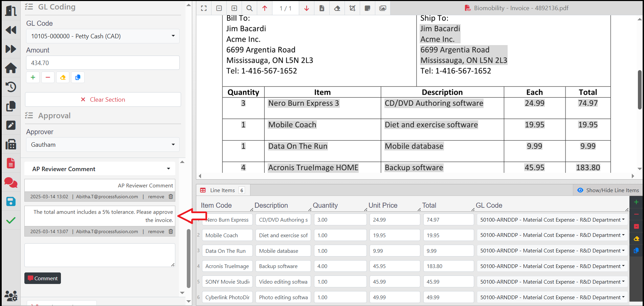Open the red document sidebar icon
Screen dimensions: 644x306
coord(11,163)
